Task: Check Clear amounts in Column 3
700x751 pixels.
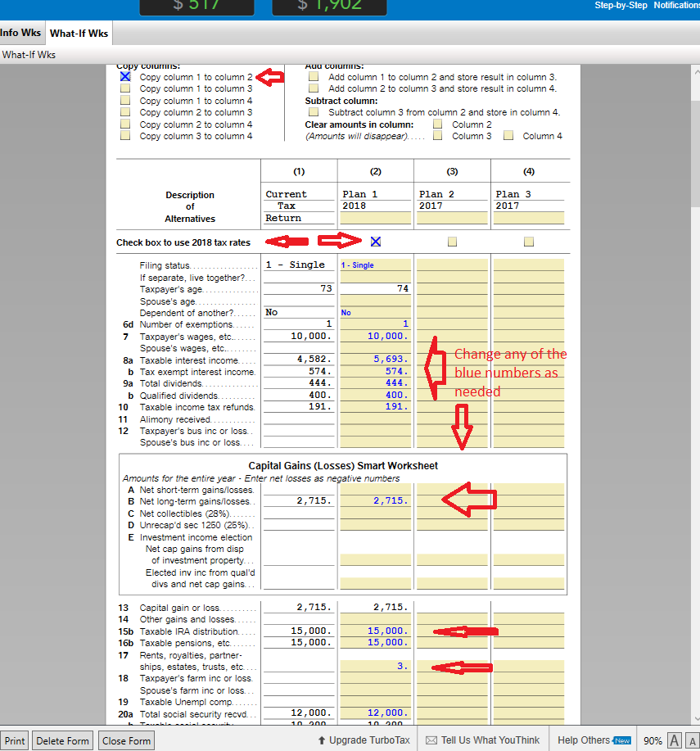Action: click(438, 136)
